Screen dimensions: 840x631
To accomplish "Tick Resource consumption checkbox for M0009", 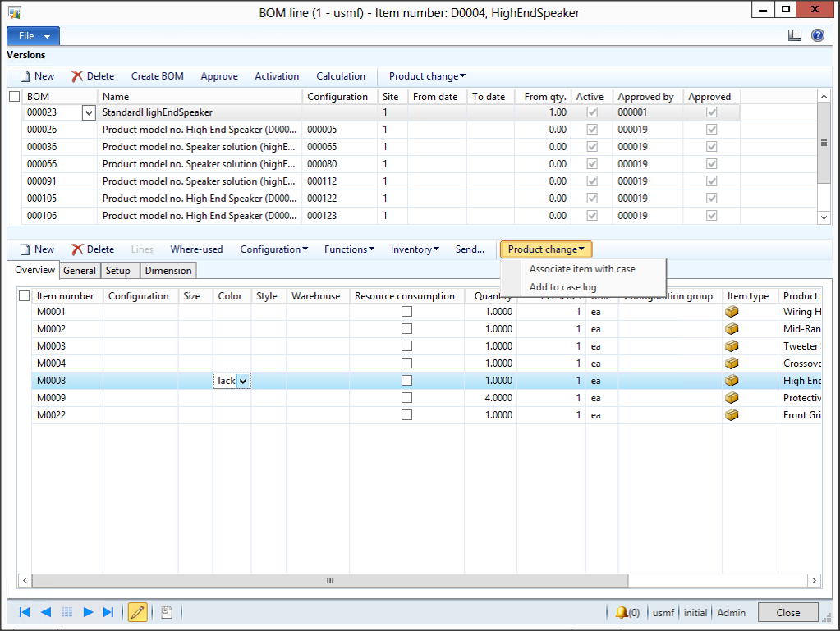I will (x=406, y=398).
